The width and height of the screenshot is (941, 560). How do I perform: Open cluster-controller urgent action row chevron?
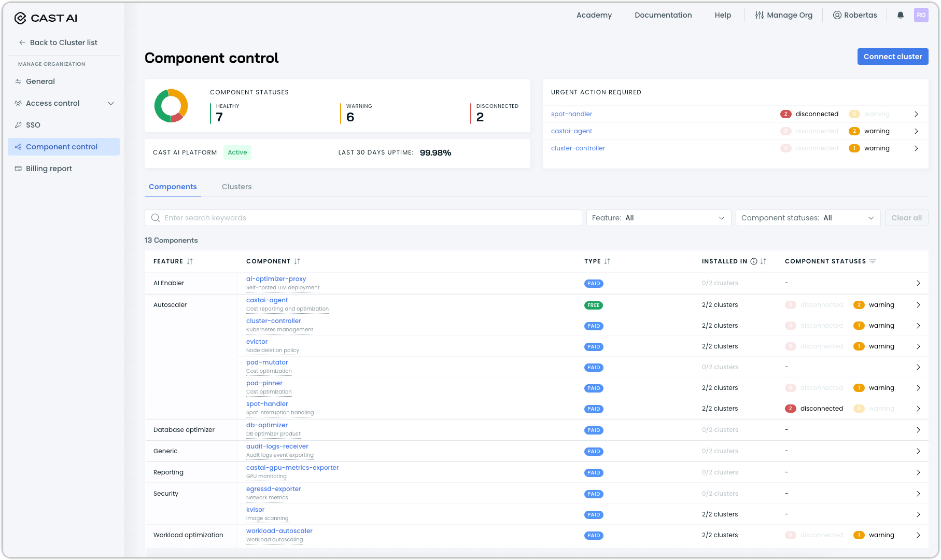(916, 148)
